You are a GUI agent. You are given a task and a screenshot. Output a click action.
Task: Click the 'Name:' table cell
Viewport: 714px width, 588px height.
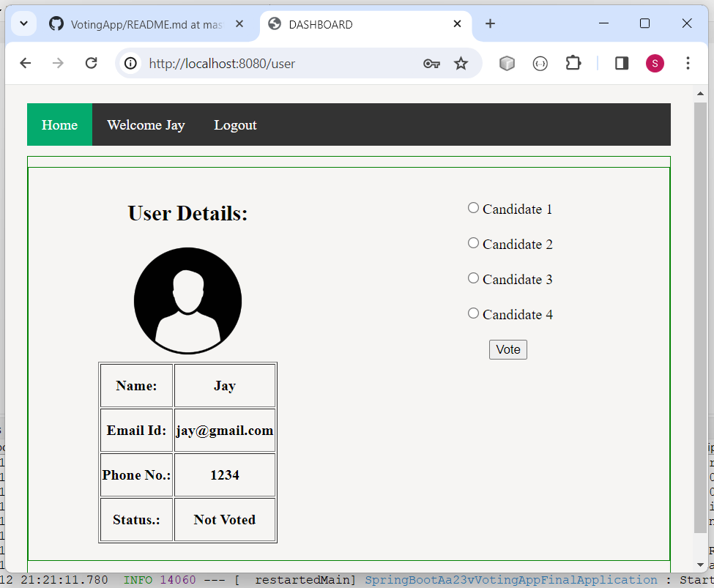coord(137,385)
